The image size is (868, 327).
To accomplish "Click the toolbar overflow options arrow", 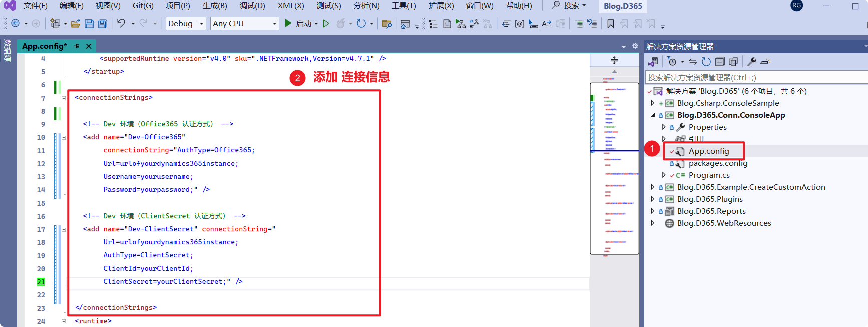I will point(663,26).
